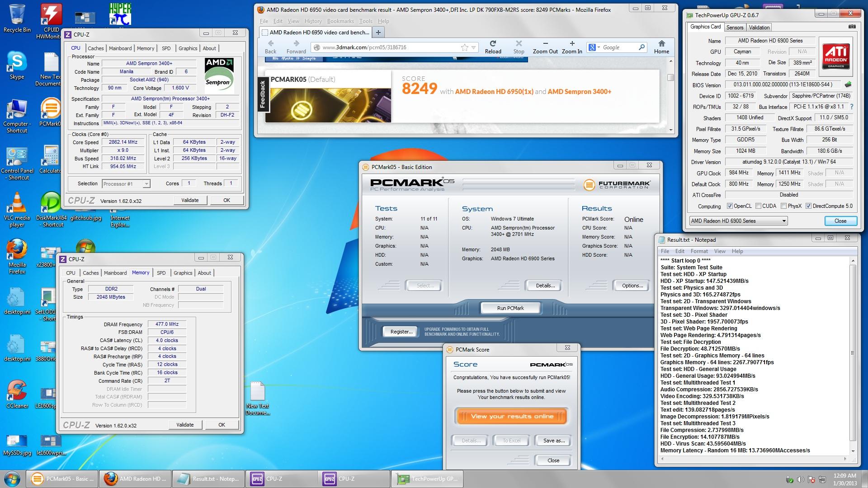Image resolution: width=868 pixels, height=488 pixels.
Task: Switch to Result.txt Notepad taskbar button
Action: 208,479
